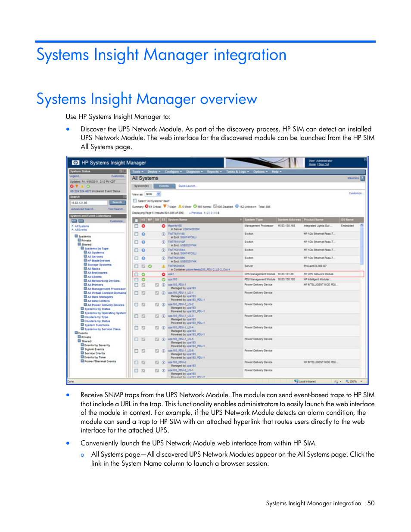The width and height of the screenshot is (411, 532).
Task: Click the minor warning icon in System Status
Action: 82,187
